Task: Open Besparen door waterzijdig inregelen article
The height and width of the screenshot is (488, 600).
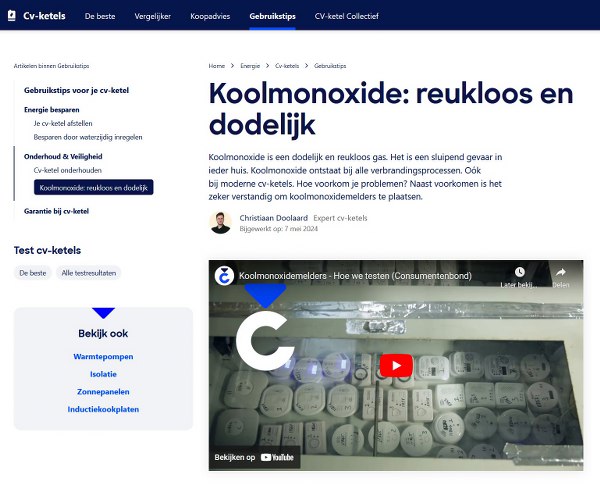Action: 88,137
